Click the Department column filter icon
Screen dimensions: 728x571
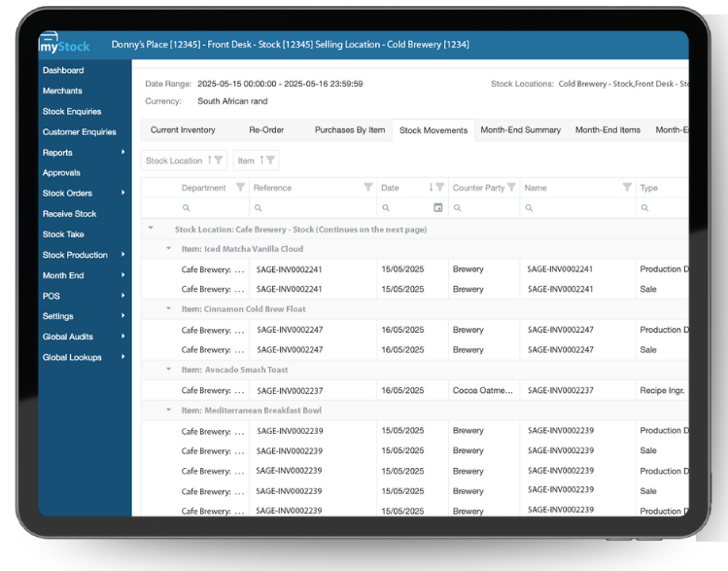point(240,188)
